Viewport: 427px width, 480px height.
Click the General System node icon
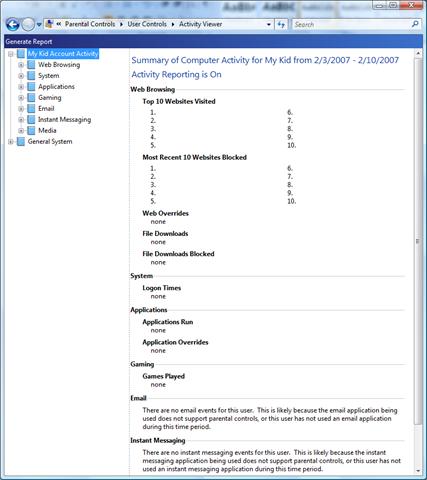tap(21, 142)
